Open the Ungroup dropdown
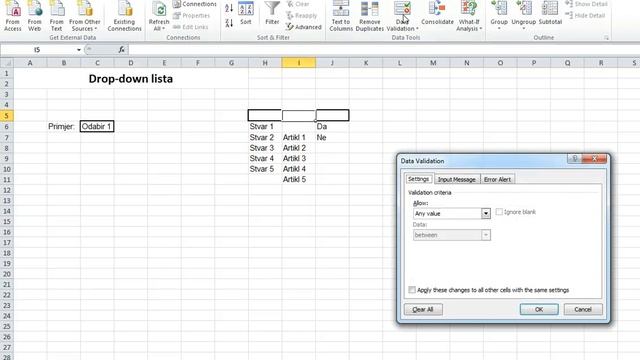 pos(524,16)
